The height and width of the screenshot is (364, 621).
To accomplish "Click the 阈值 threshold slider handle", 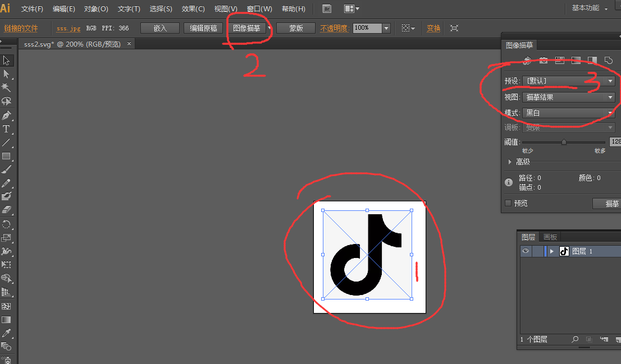I will pos(564,142).
